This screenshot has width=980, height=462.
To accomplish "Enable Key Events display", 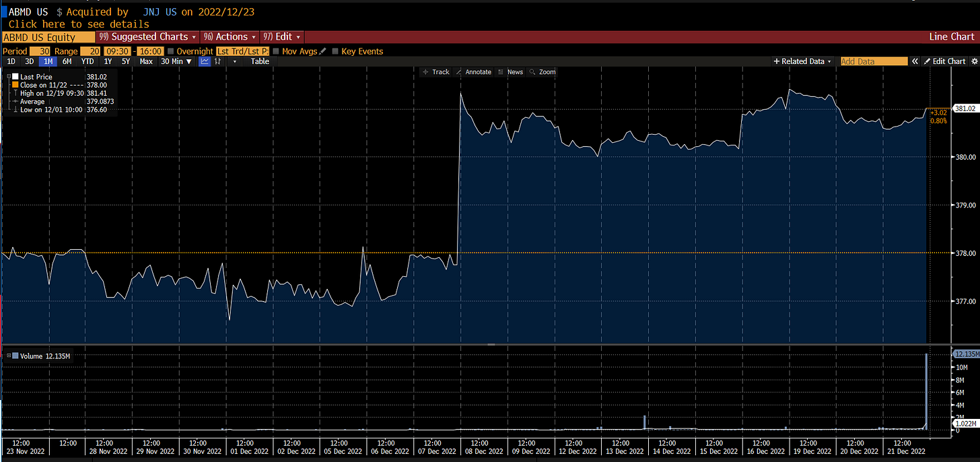I will tap(337, 51).
